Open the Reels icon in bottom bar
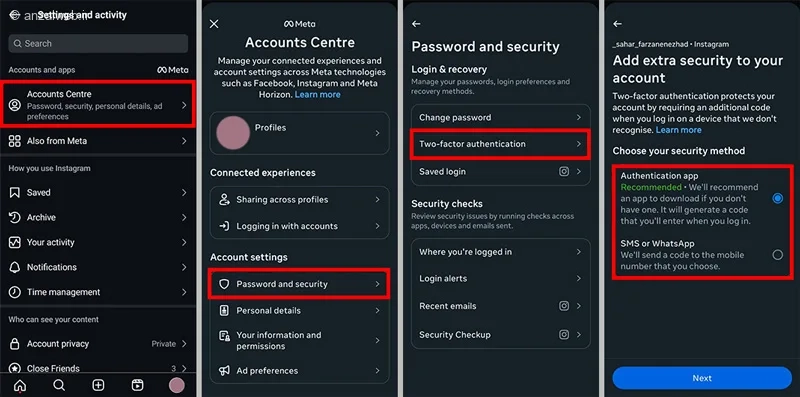 [x=137, y=385]
